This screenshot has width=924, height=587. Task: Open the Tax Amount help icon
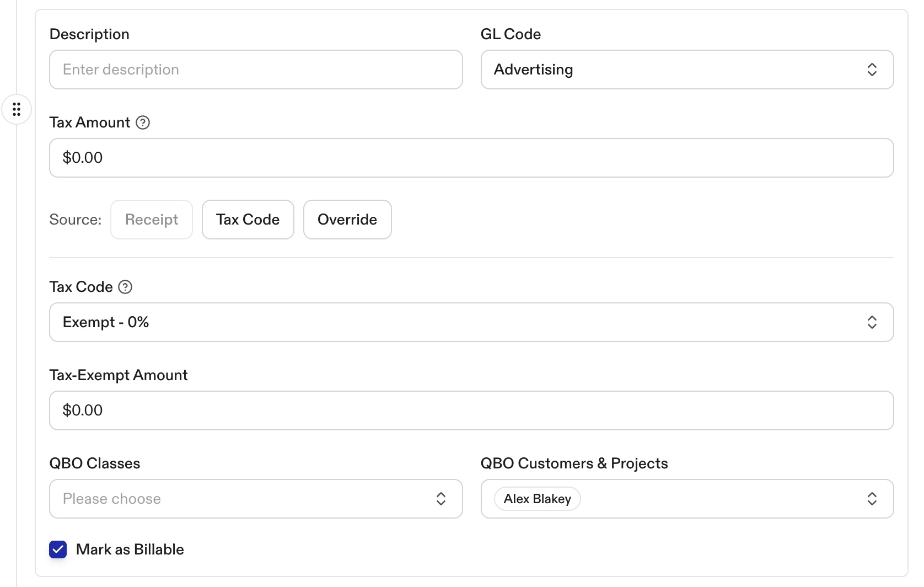tap(143, 122)
